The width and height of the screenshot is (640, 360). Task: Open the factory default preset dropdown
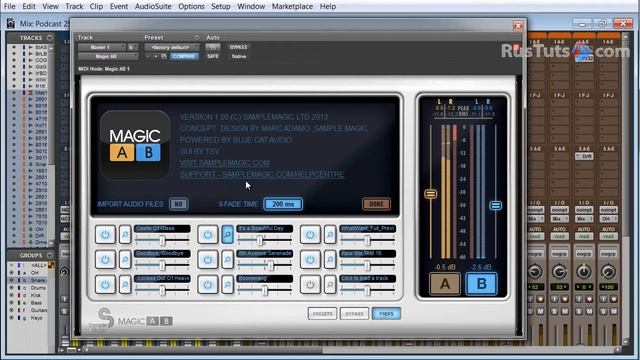(172, 47)
